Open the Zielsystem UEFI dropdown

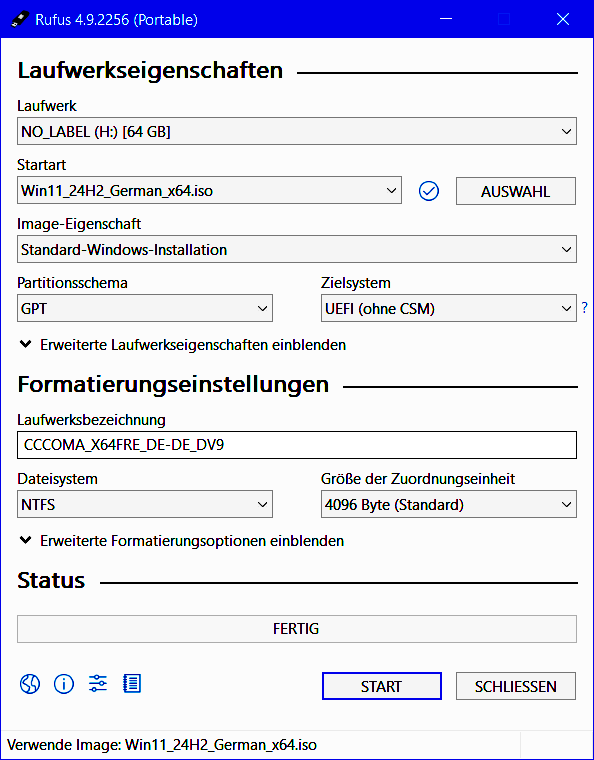(x=449, y=308)
